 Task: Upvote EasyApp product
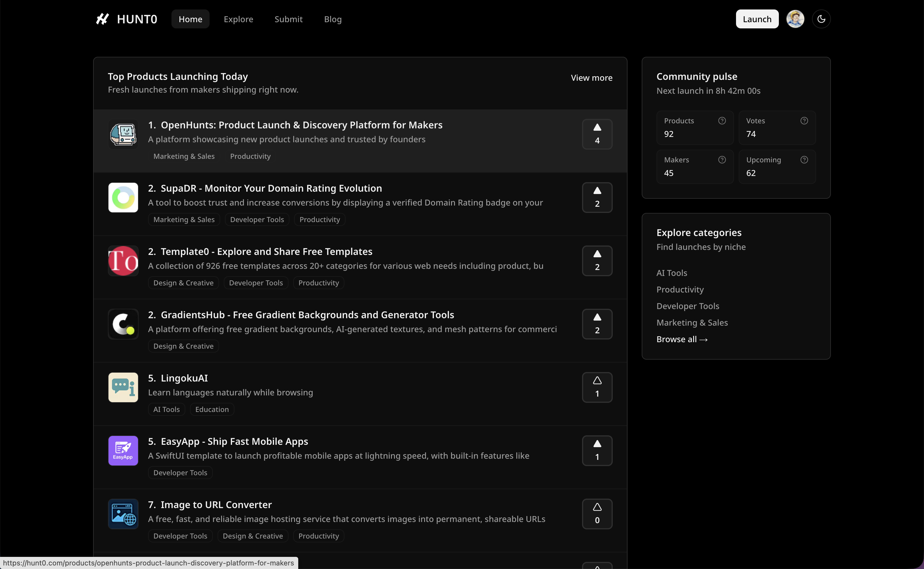597,450
